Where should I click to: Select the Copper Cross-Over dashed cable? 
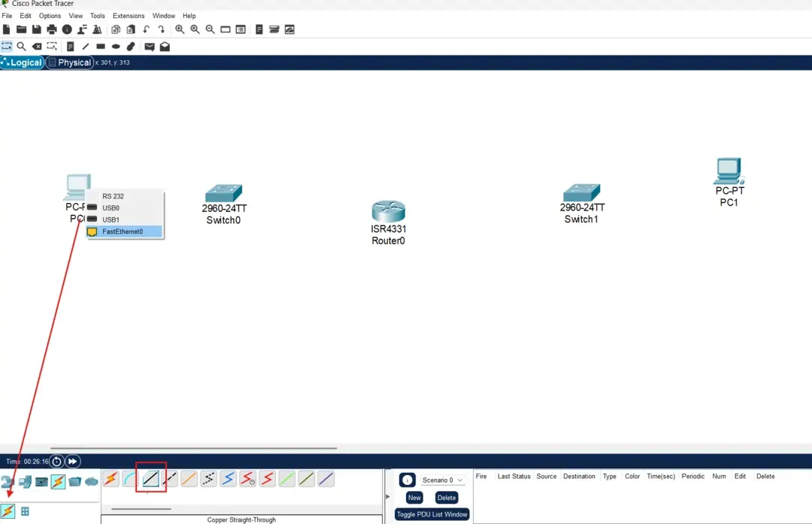click(x=170, y=479)
